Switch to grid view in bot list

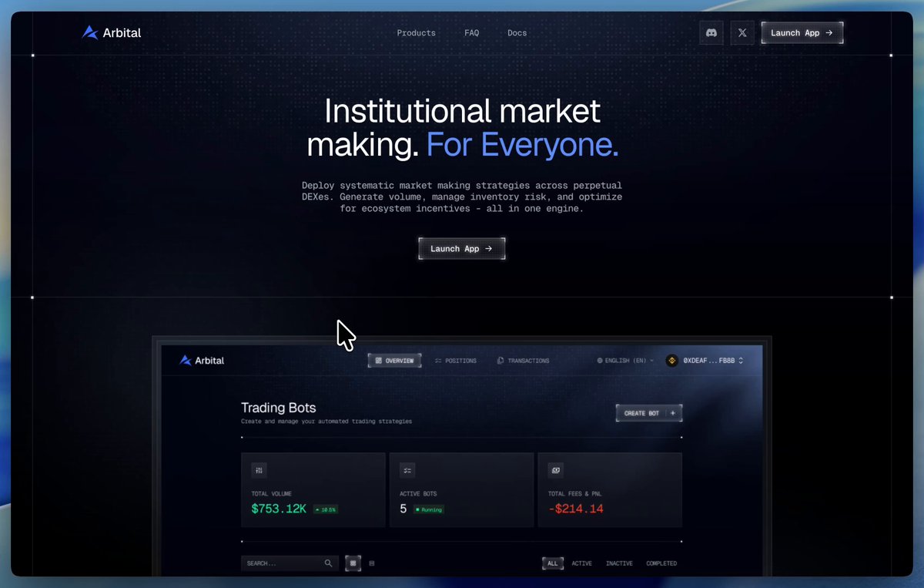coord(353,563)
